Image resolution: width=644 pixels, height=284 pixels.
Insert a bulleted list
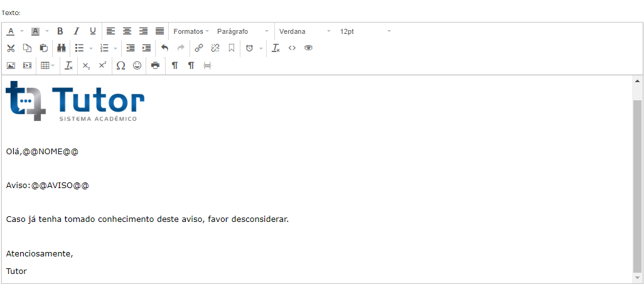coord(79,48)
